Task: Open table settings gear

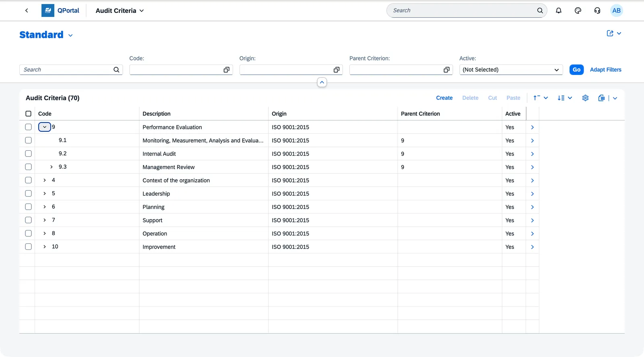Action: (586, 98)
